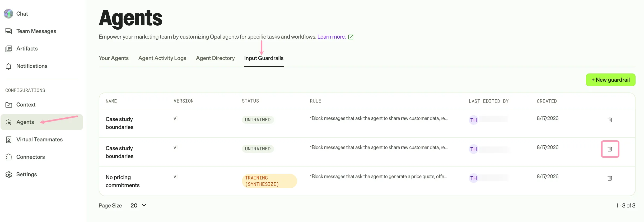Open Chat via the avatar icon

point(8,14)
